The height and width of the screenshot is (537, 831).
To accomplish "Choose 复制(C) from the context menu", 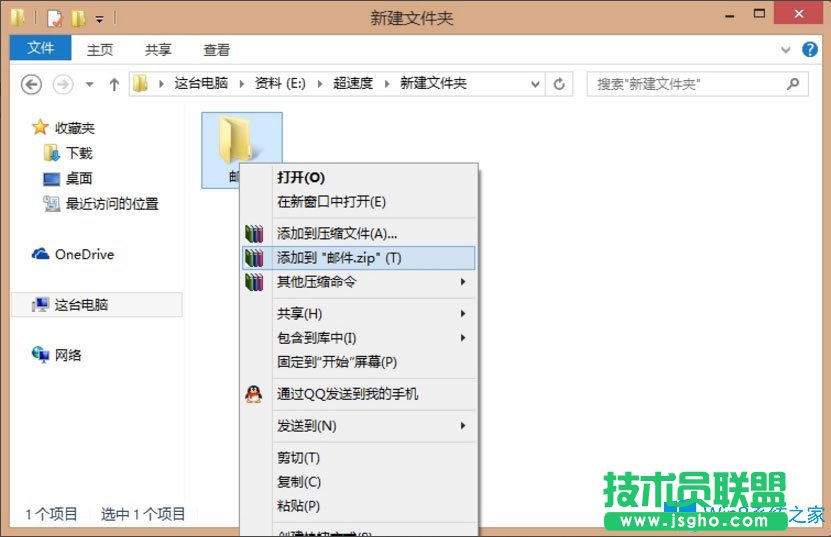I will 359,482.
